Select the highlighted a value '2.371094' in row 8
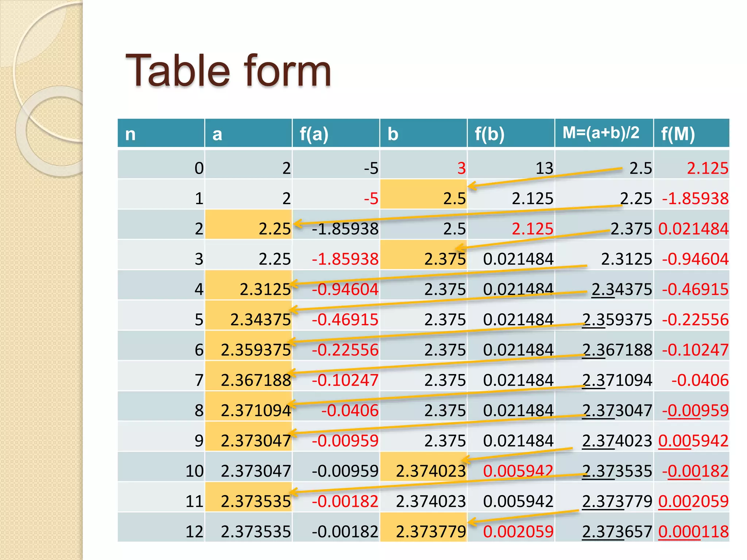This screenshot has width=747, height=560. pos(256,410)
